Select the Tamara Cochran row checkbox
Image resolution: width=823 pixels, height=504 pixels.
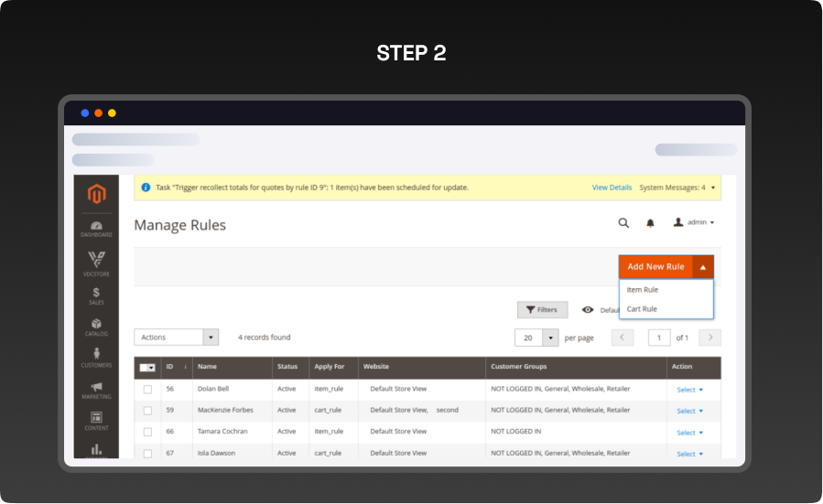point(147,432)
